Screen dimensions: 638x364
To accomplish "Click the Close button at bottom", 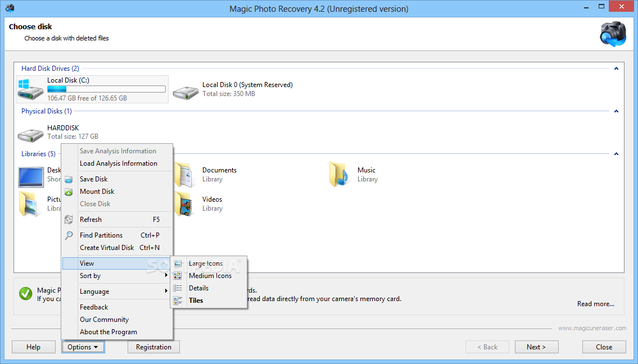I will [x=604, y=347].
